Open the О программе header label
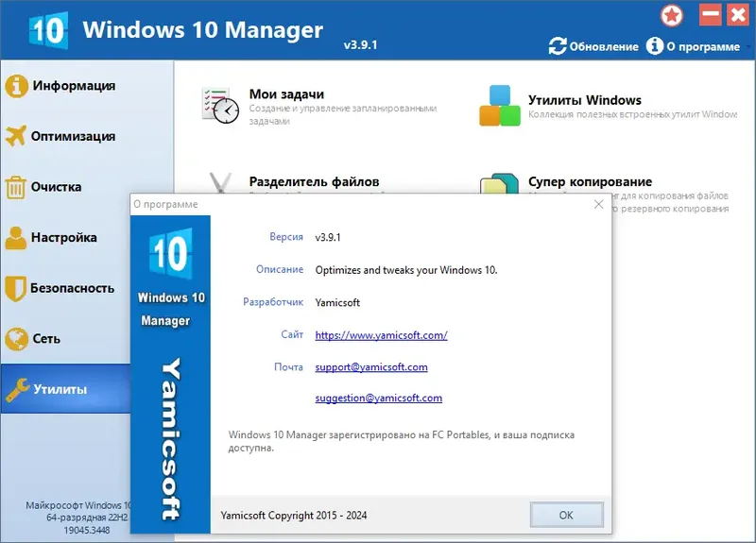The image size is (756, 543). 703,46
